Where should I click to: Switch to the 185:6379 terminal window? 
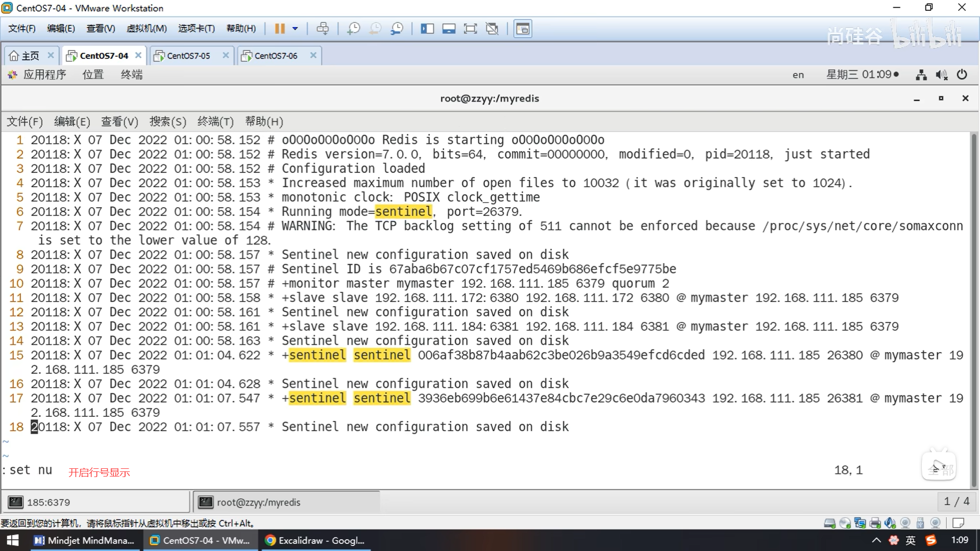tap(48, 502)
